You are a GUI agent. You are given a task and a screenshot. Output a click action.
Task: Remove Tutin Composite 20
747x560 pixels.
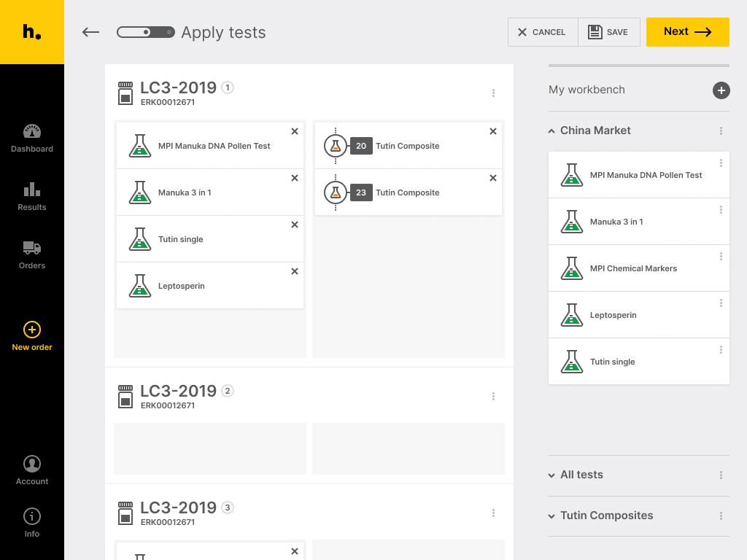coord(493,131)
